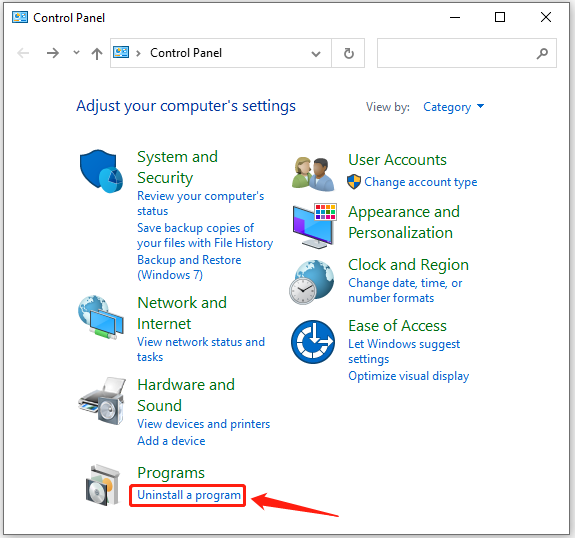Minimize the Control Panel window
The height and width of the screenshot is (538, 575).
pos(455,17)
